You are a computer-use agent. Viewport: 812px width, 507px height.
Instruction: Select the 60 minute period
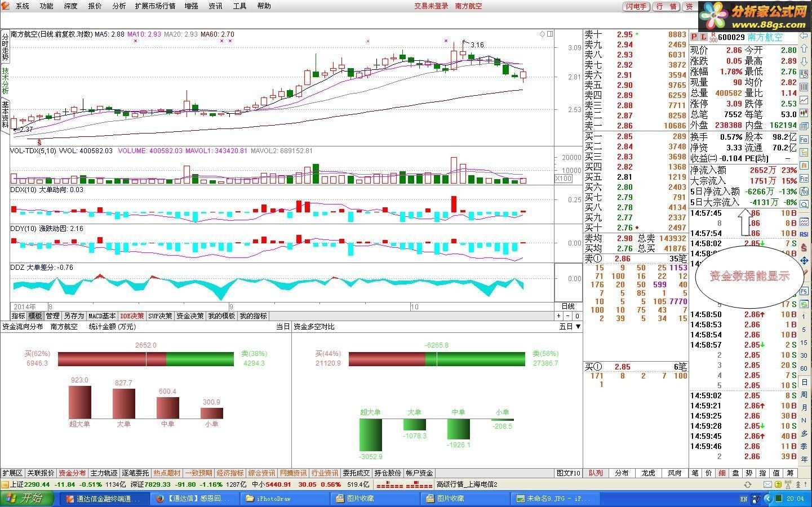point(804,368)
